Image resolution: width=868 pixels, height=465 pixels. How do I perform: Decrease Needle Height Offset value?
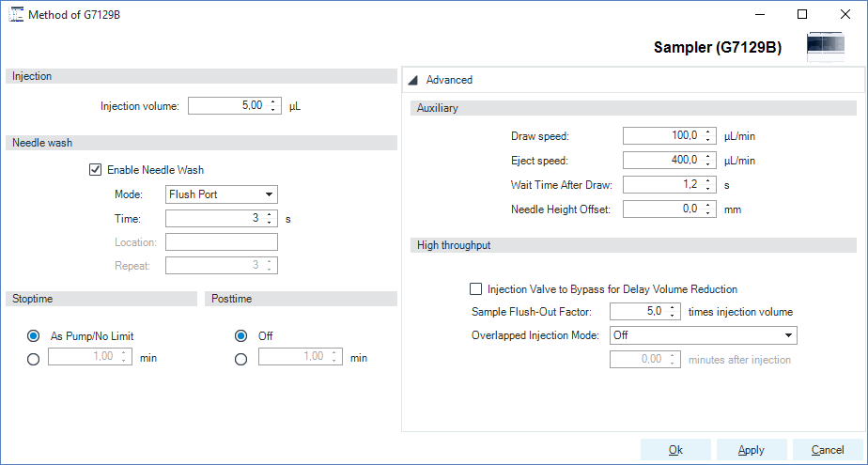point(707,213)
